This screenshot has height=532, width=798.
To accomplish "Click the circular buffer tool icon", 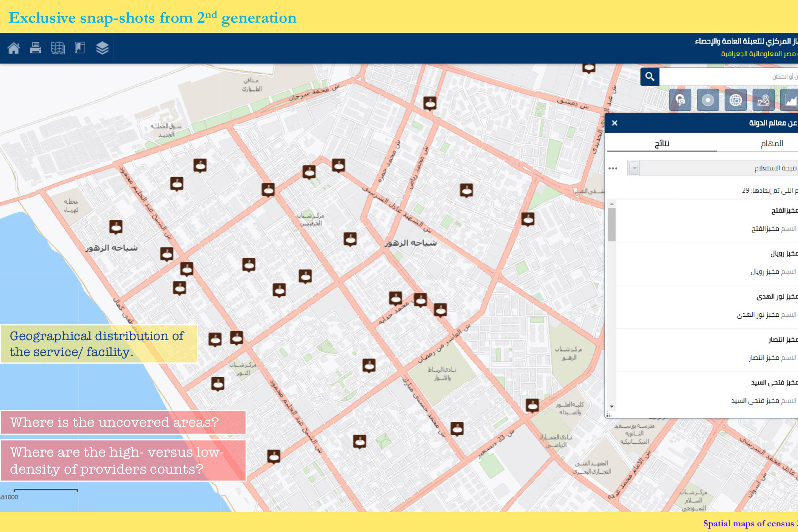I will tap(708, 100).
